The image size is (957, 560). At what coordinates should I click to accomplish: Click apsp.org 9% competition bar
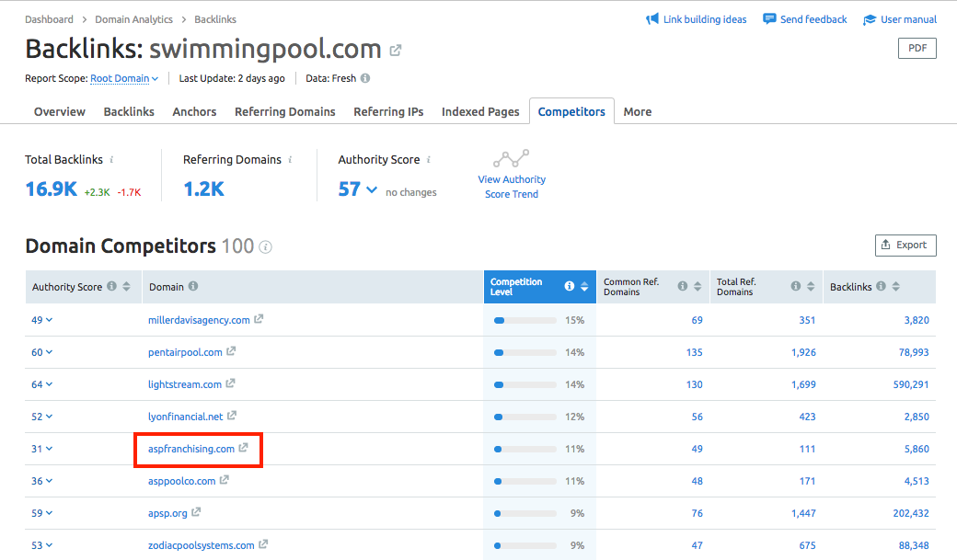click(x=525, y=513)
